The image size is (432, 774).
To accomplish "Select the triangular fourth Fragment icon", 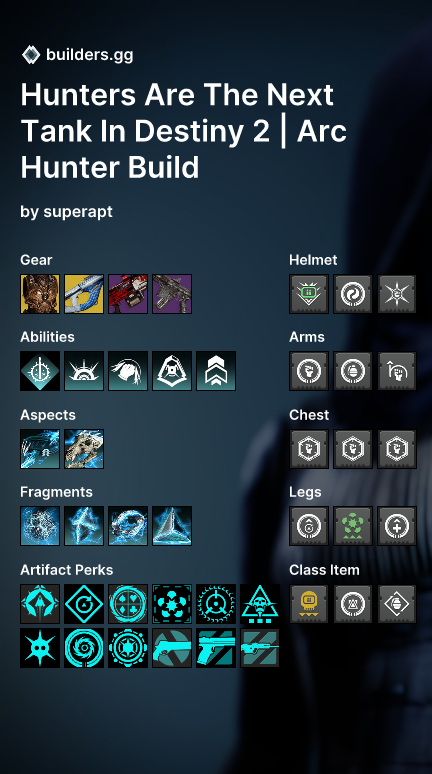I will [x=172, y=526].
